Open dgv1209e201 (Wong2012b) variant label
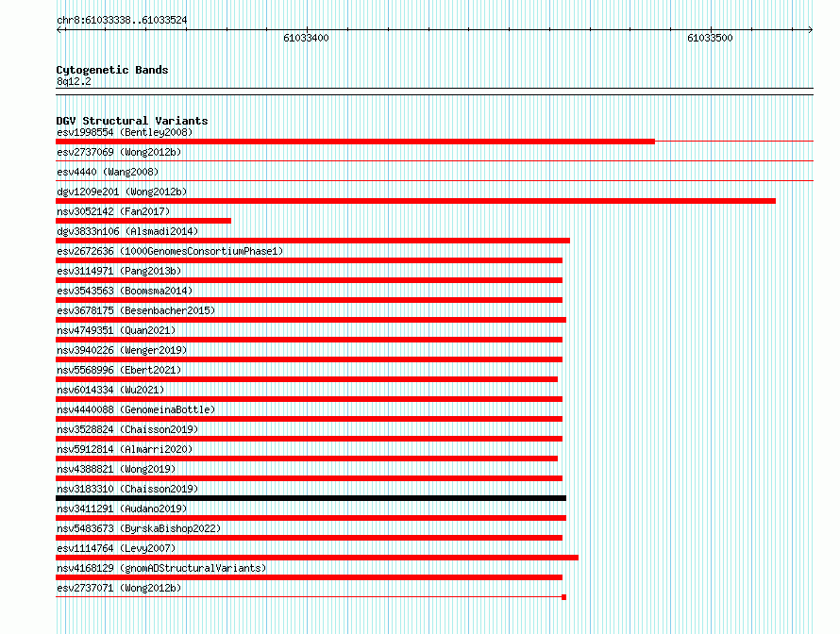Viewport: 840px width, 634px height. click(122, 192)
